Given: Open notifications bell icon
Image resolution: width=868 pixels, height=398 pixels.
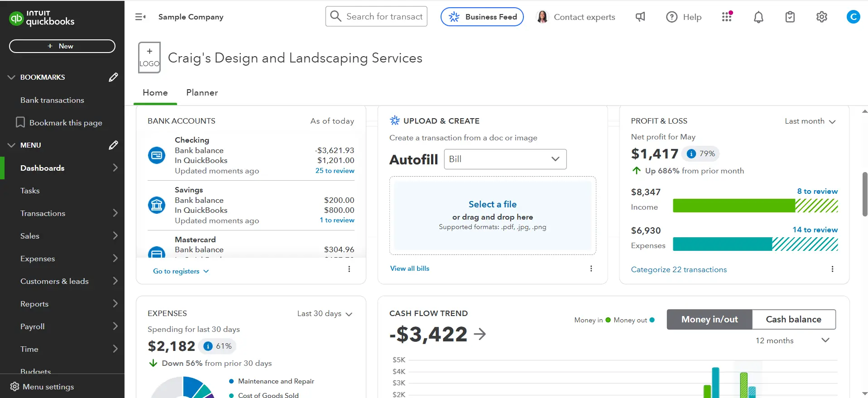Looking at the screenshot, I should tap(758, 17).
